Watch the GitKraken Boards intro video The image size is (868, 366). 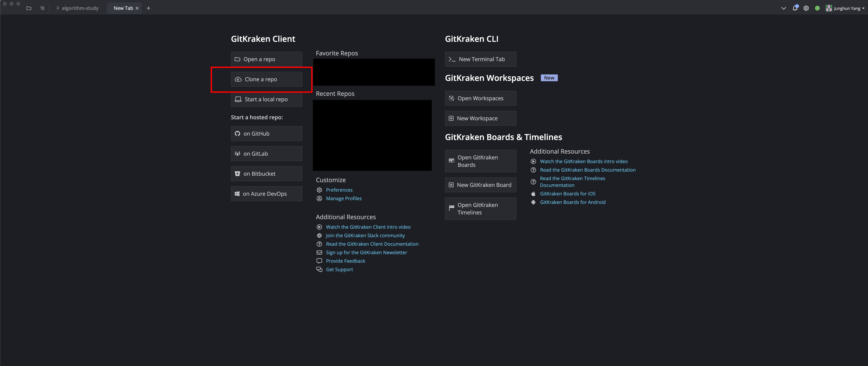click(x=584, y=161)
